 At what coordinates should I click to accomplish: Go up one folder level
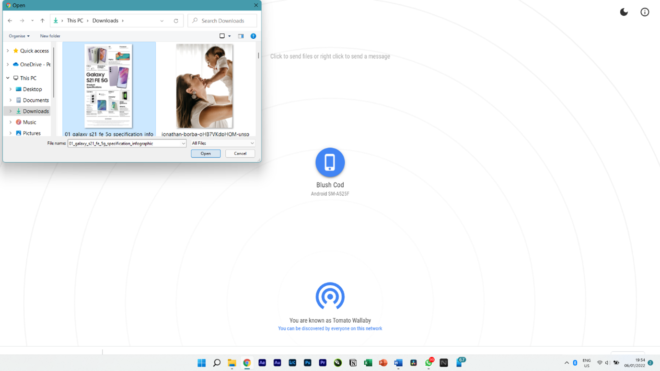coord(43,21)
